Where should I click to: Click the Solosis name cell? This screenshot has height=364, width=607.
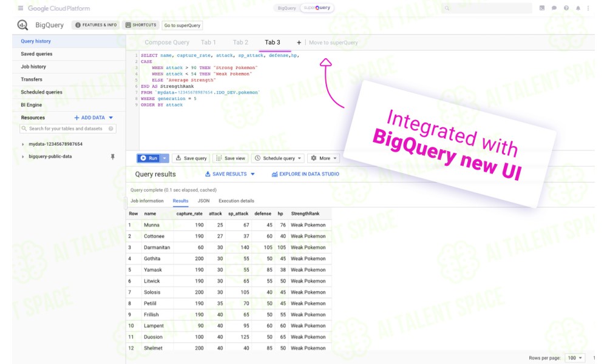[152, 292]
